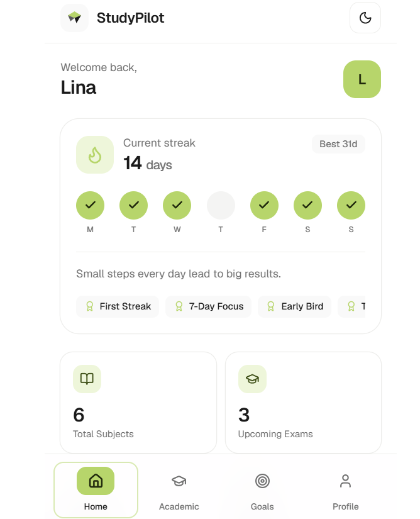The image size is (420, 519).
Task: Go to the Profile tab
Action: coord(346,490)
